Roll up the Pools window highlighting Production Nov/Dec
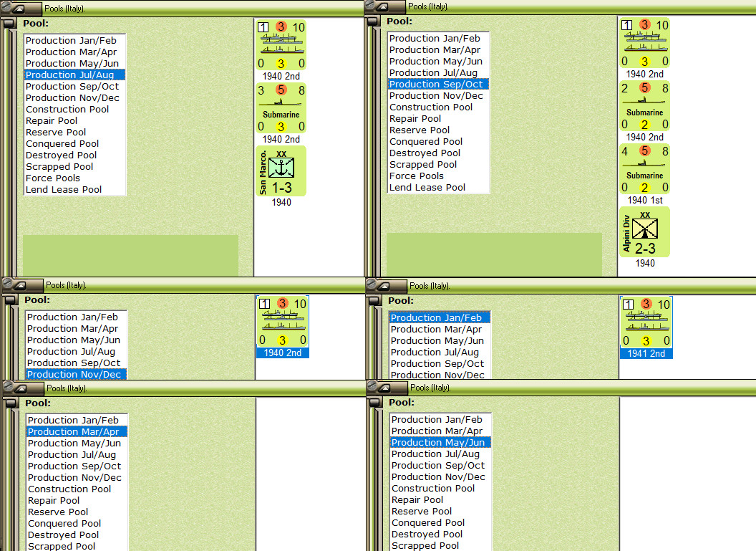Screen dimensions: 756x551 [x=19, y=286]
